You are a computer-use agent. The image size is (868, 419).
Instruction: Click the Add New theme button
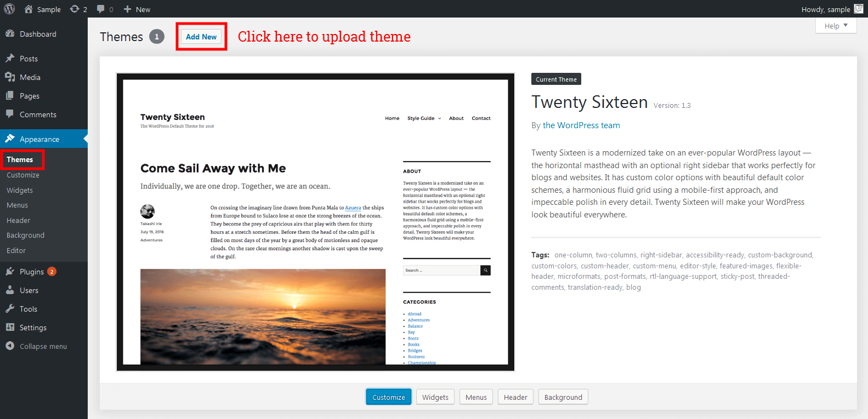click(201, 37)
